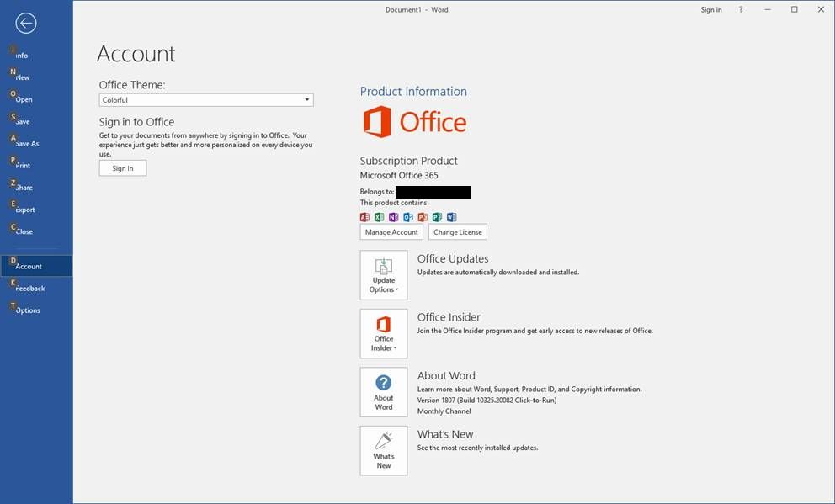
Task: Click Sign in link in title bar
Action: tap(711, 9)
